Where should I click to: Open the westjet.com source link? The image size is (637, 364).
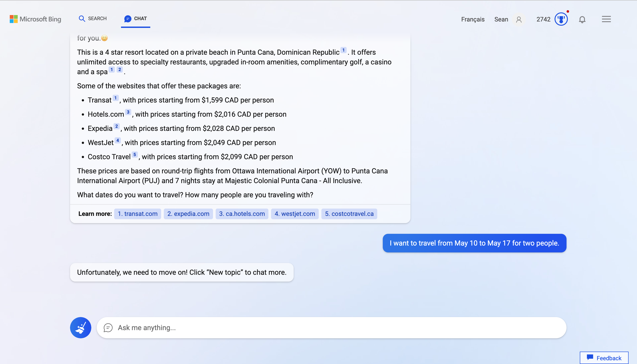(295, 214)
